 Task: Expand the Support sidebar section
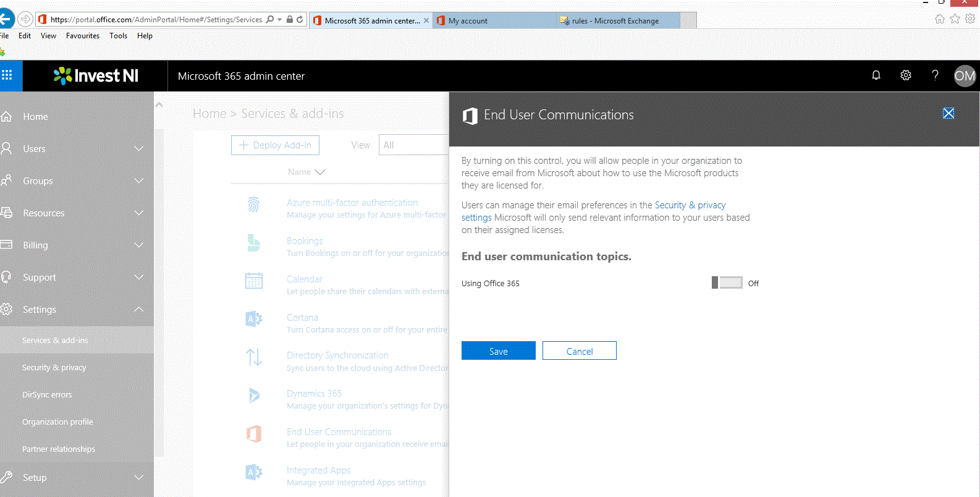pos(138,278)
